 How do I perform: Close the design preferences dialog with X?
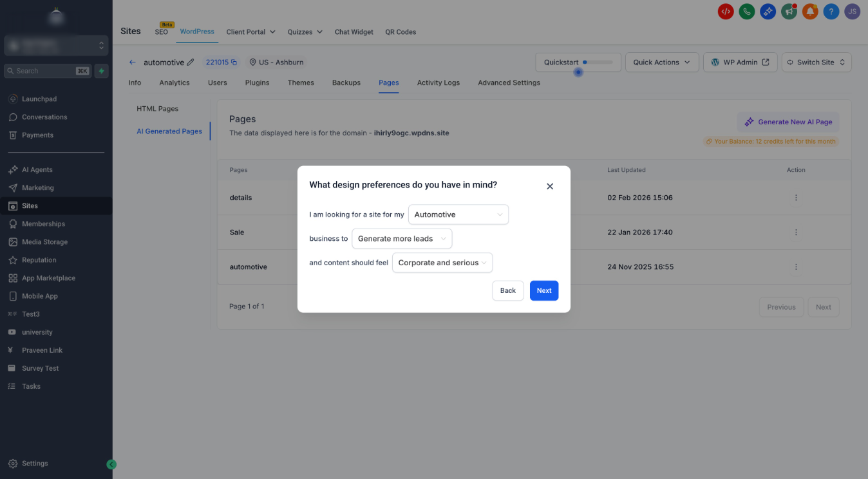coord(550,186)
